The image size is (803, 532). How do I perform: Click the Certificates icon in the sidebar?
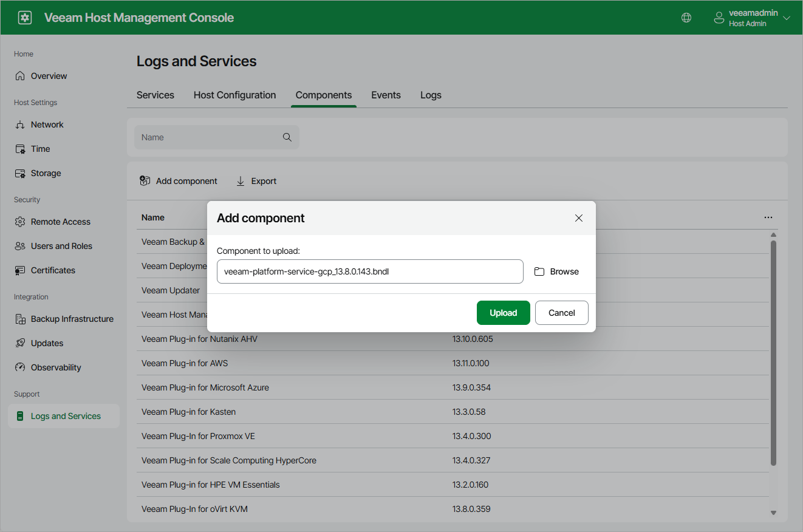click(20, 270)
